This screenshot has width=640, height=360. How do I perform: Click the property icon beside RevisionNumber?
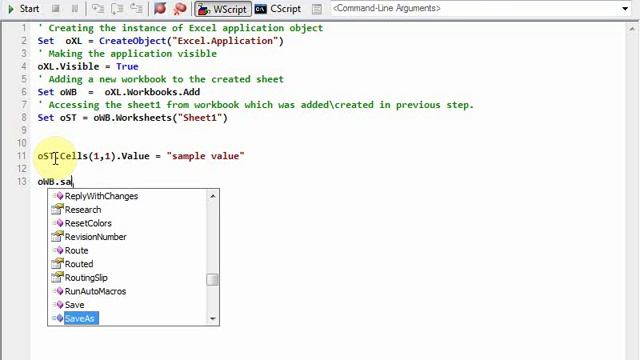58,237
